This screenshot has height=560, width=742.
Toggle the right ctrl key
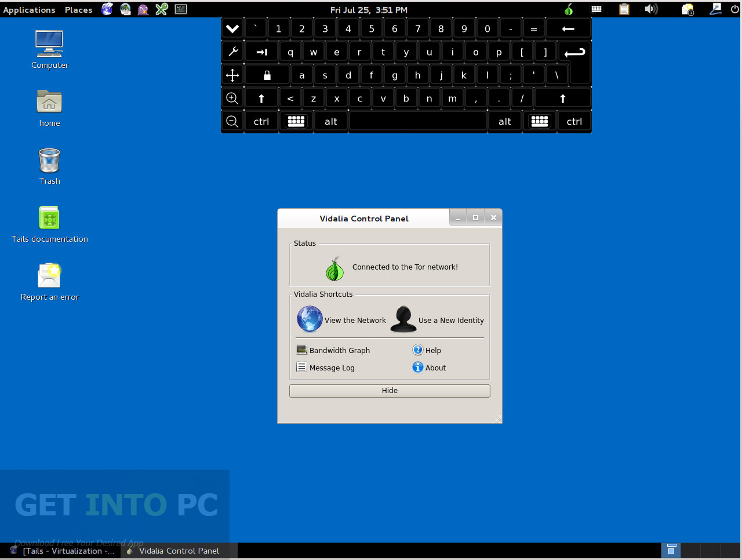tap(574, 121)
